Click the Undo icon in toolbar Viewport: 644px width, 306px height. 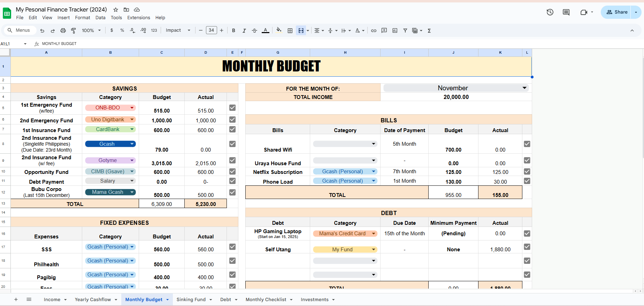pyautogui.click(x=42, y=31)
